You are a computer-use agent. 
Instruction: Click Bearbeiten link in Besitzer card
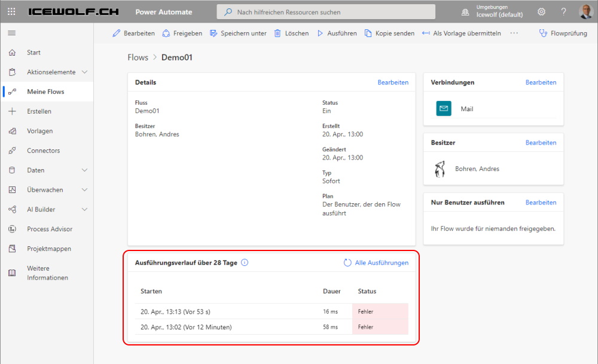point(541,142)
